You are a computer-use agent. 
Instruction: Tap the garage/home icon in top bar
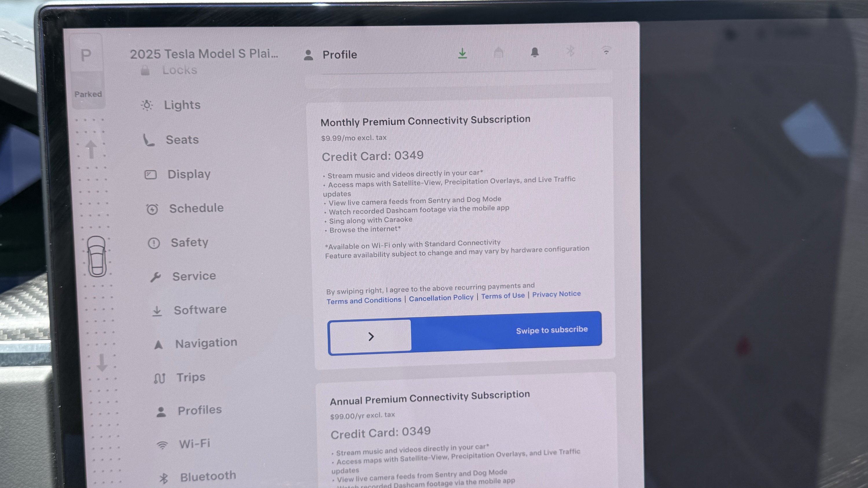tap(498, 53)
